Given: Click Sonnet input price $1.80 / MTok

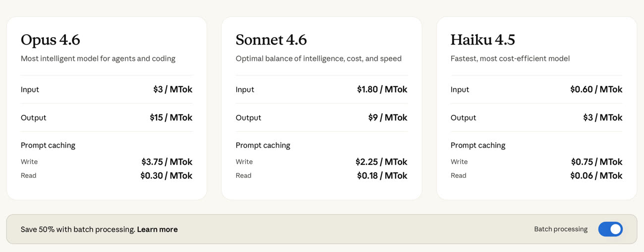Looking at the screenshot, I should (382, 90).
